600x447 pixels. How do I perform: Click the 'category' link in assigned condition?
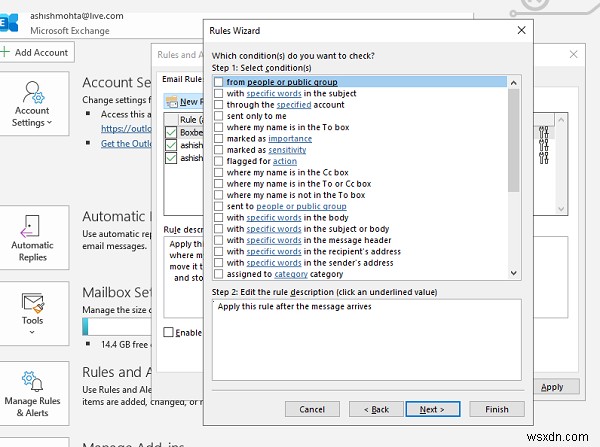(x=291, y=274)
